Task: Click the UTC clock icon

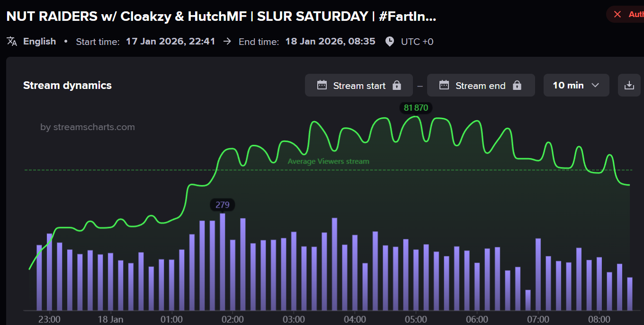Action: pyautogui.click(x=389, y=42)
